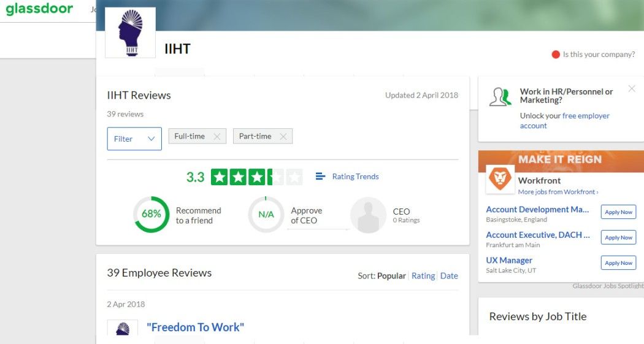Remove the Full-time filter tag
This screenshot has height=344, width=644.
point(217,137)
